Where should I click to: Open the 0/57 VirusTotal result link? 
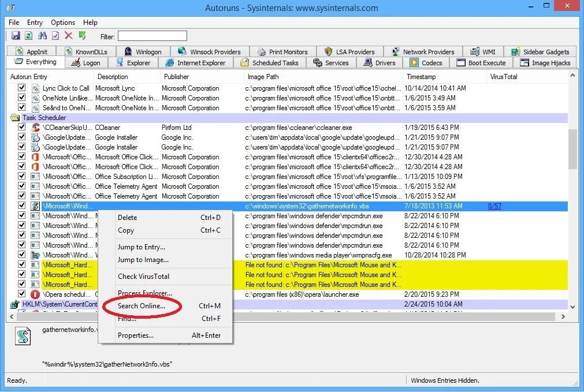[494, 206]
